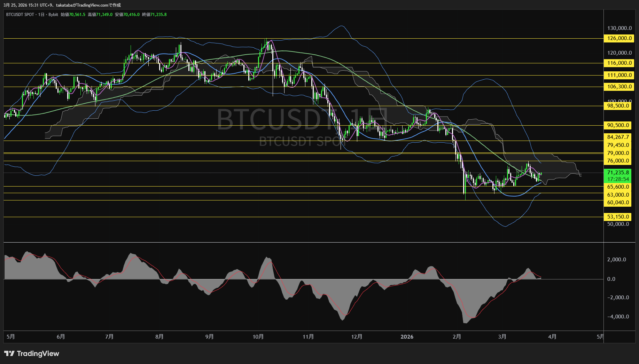Click the 79,000.0 yellow price label
Screen dimensions: 639x364
[x=618, y=153]
